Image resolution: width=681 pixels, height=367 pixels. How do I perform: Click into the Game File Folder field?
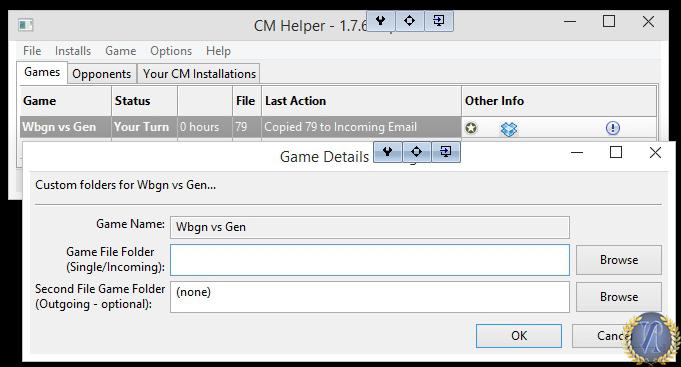(370, 260)
